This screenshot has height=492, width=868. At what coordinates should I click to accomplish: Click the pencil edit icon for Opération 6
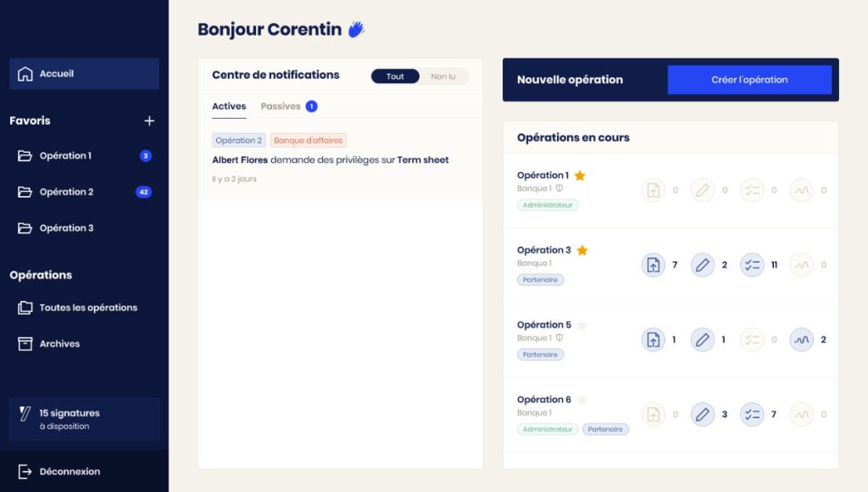703,415
